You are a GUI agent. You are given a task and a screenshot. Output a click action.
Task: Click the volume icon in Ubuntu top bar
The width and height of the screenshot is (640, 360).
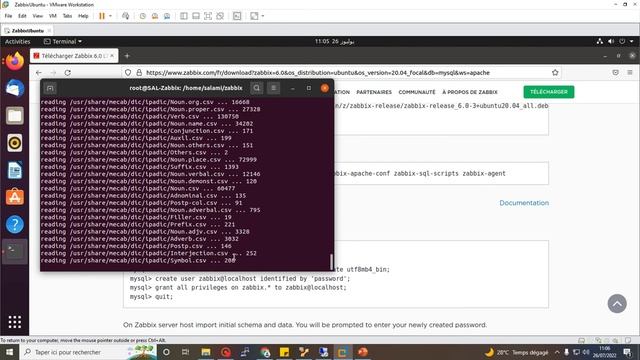(611, 41)
